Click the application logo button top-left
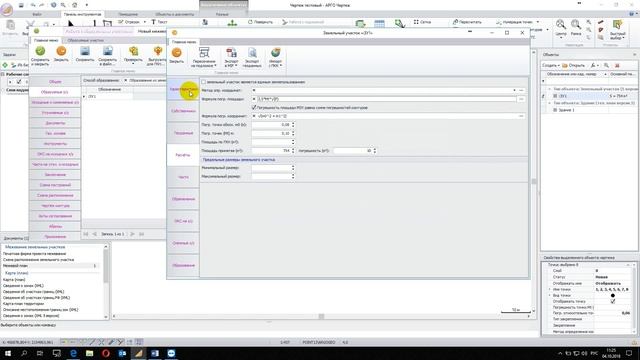This screenshot has width=640, height=360. coord(7,10)
